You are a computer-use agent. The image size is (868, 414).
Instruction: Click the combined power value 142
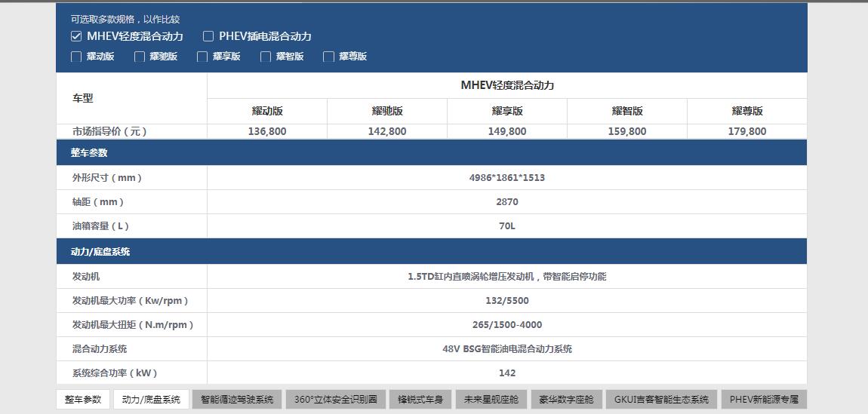tap(507, 373)
